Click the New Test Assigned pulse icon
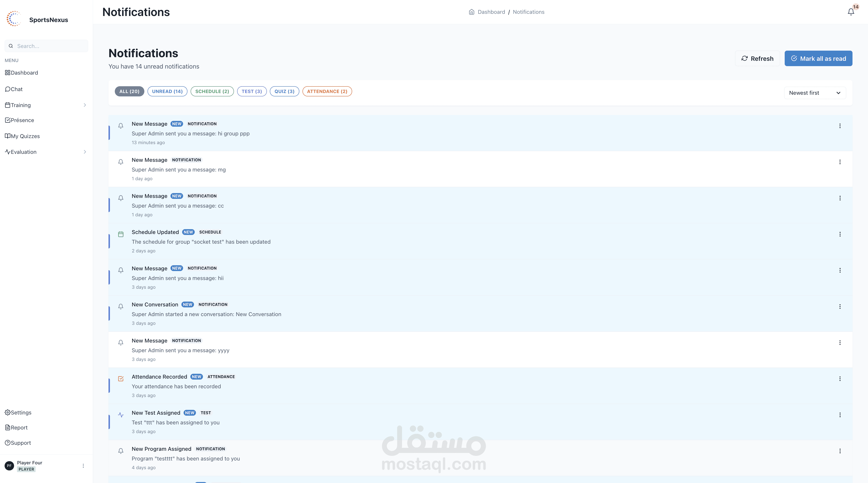 click(121, 415)
